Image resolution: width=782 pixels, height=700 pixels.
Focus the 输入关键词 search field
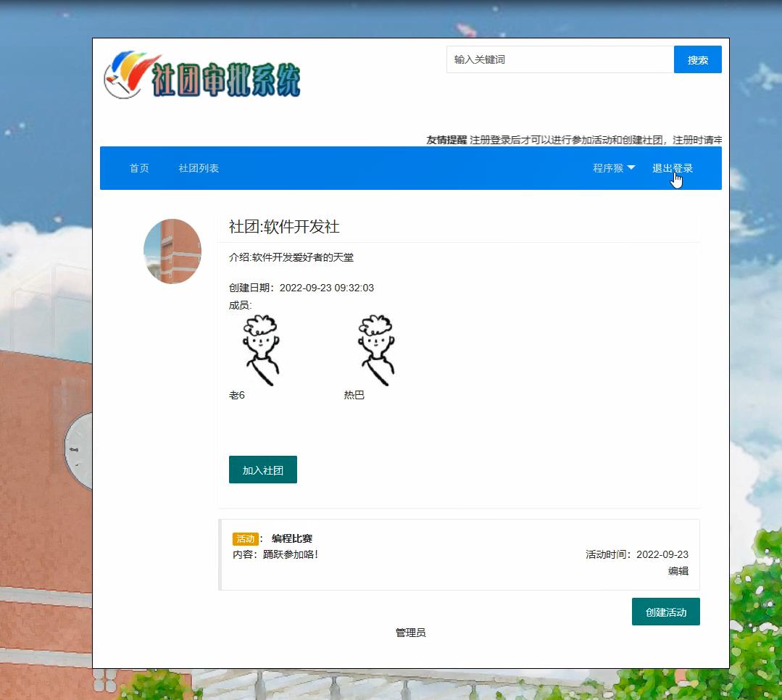(560, 59)
